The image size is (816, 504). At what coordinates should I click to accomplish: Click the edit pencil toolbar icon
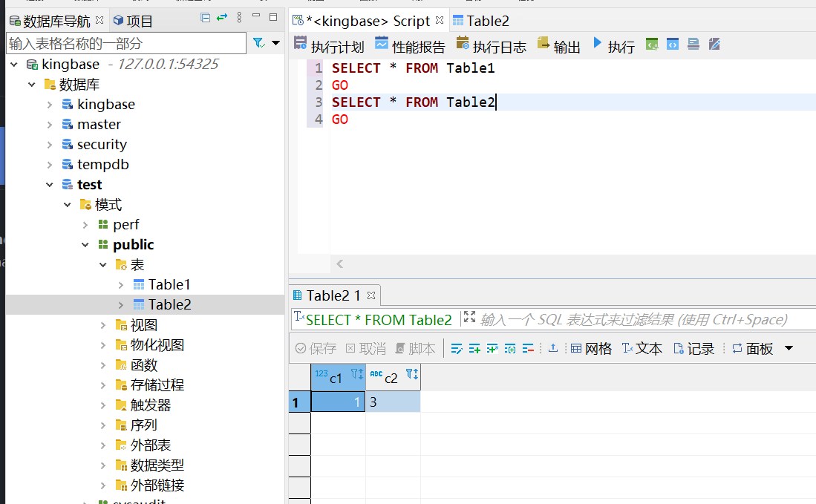coord(714,45)
